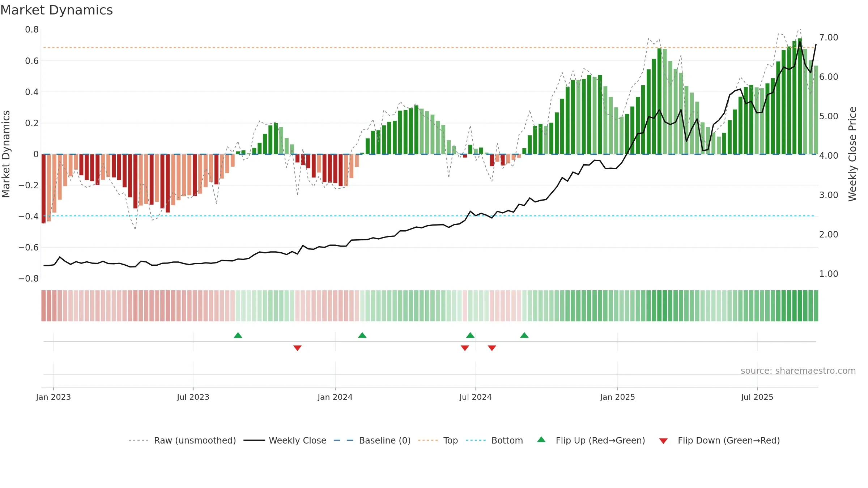
Task: Click the Market Dynamics chart title
Action: [57, 10]
